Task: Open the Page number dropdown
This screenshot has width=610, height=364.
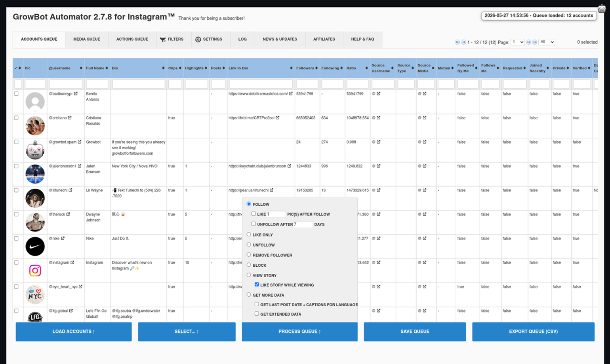Action: coord(518,42)
